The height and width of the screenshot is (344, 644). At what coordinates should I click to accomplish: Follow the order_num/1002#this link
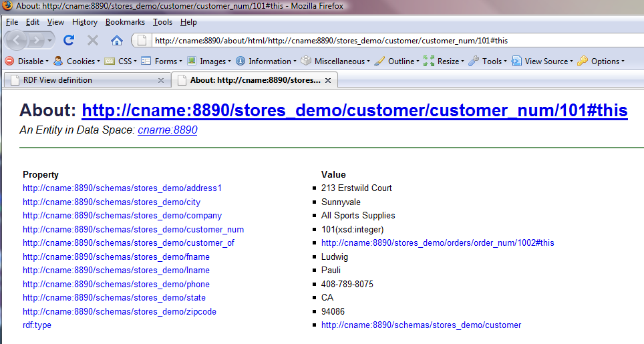pyautogui.click(x=438, y=243)
